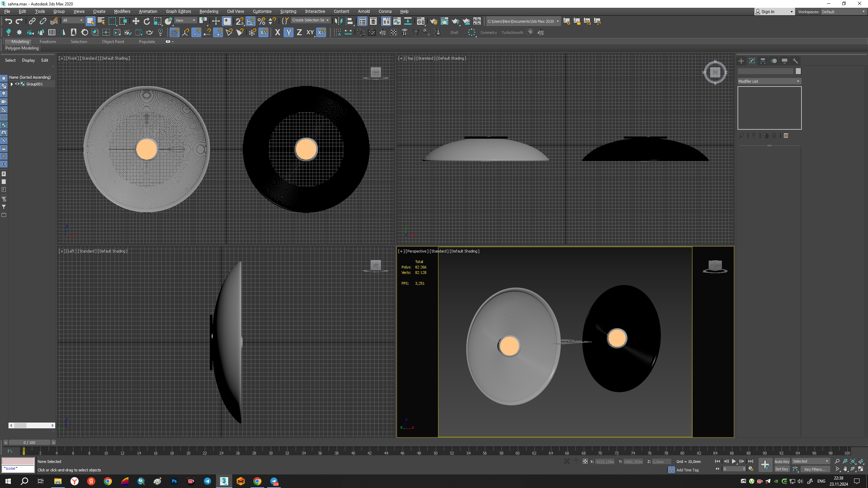Open the Customize menu
Image resolution: width=868 pixels, height=488 pixels.
click(262, 11)
